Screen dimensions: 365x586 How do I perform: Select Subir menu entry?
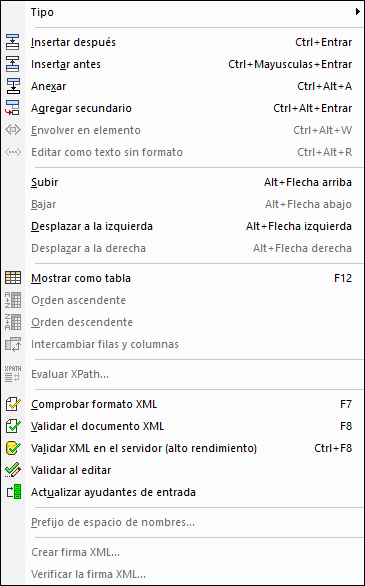pyautogui.click(x=190, y=182)
